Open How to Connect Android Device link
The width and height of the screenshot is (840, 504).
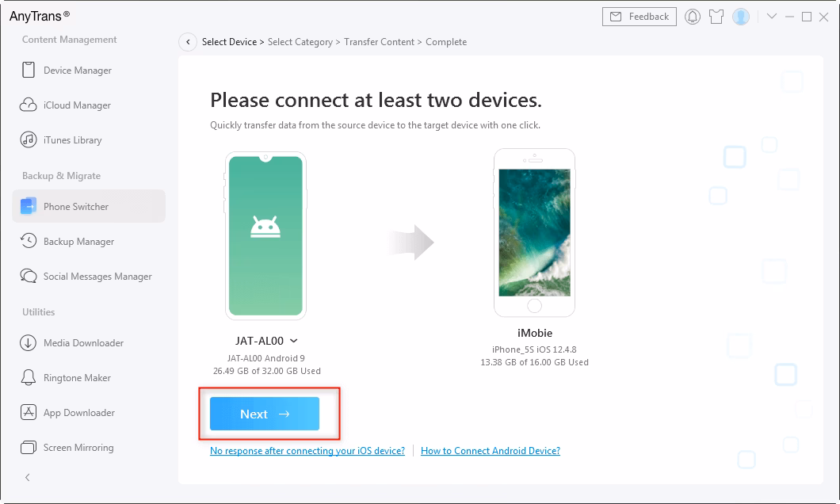pyautogui.click(x=491, y=450)
